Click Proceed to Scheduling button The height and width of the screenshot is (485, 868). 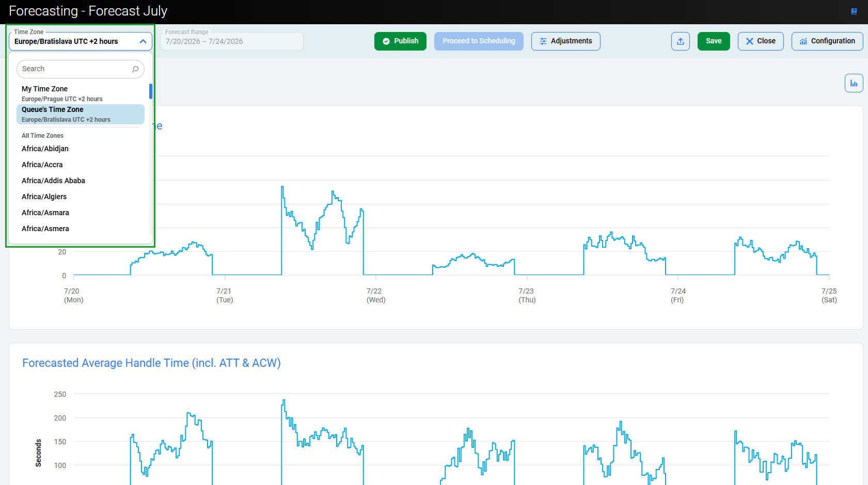[x=479, y=41]
